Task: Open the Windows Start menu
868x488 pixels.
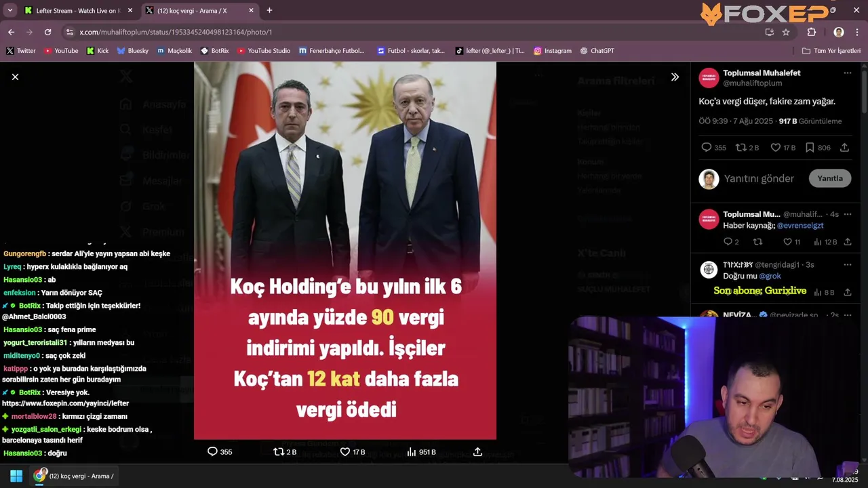Action: (x=16, y=476)
